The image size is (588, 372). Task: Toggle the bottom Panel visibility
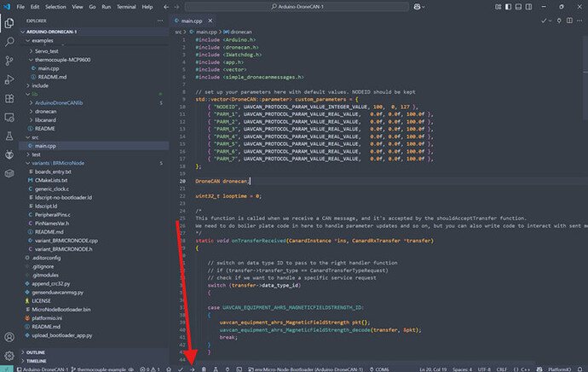coord(518,7)
